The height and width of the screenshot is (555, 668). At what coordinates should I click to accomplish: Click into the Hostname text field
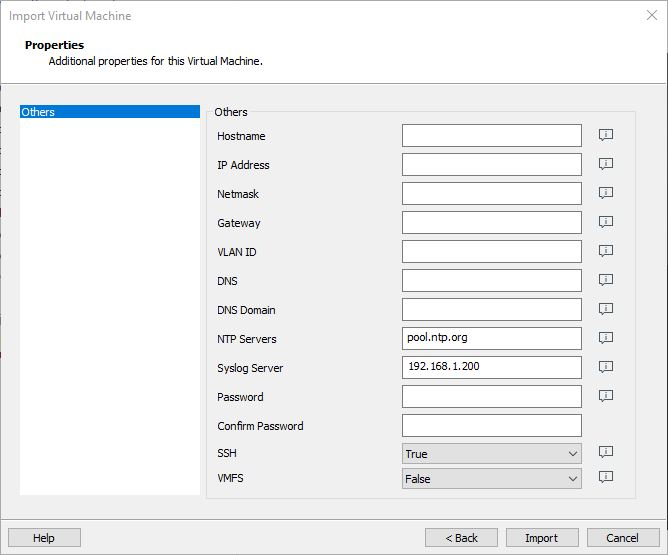pyautogui.click(x=491, y=136)
